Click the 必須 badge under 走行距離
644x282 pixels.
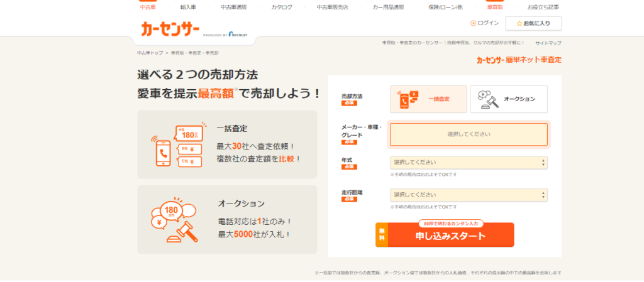[x=349, y=200]
